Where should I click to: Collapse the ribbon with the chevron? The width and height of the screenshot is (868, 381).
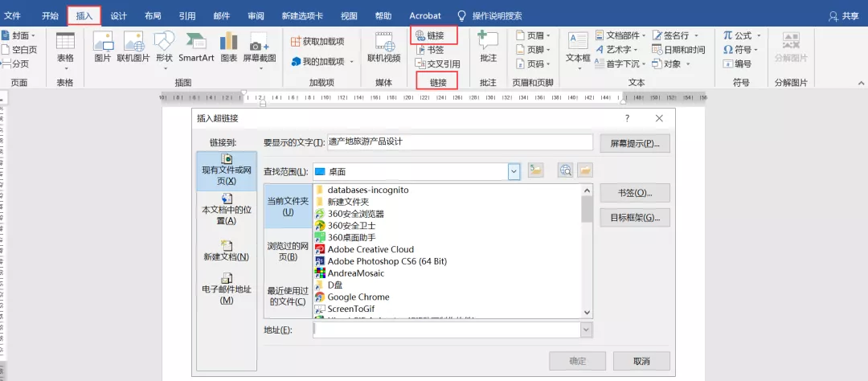[861, 83]
